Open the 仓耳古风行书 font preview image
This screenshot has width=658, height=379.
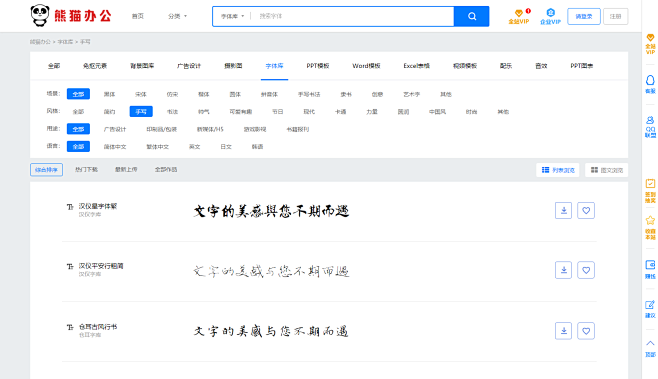(271, 331)
